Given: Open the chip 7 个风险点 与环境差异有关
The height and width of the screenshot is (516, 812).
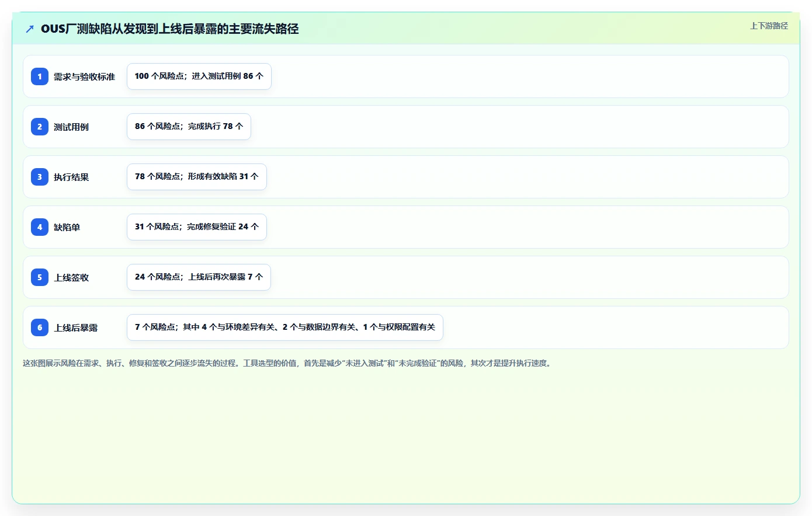Looking at the screenshot, I should click(285, 327).
